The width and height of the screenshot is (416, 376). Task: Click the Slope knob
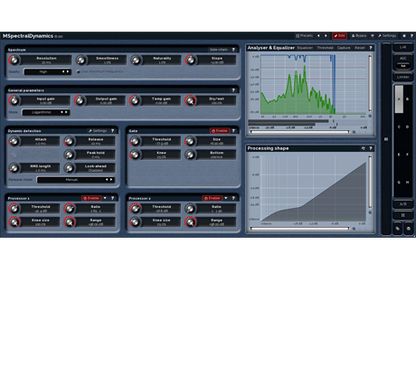pyautogui.click(x=191, y=60)
